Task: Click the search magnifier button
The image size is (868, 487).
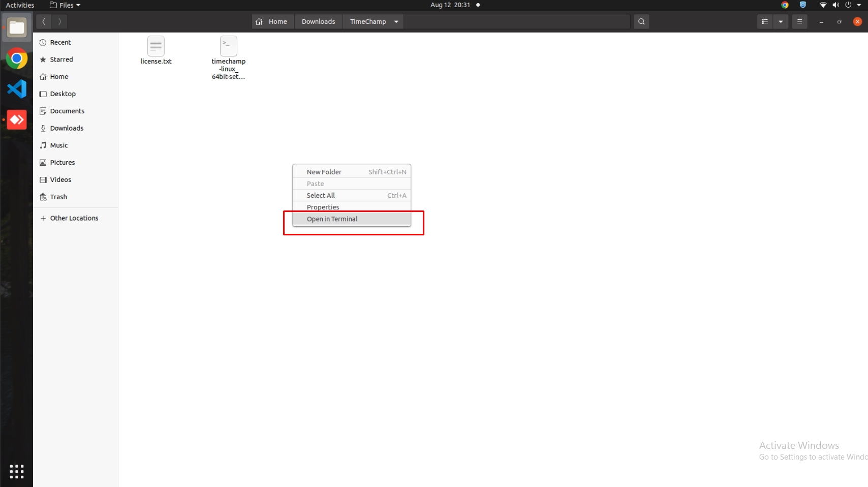Action: point(641,21)
